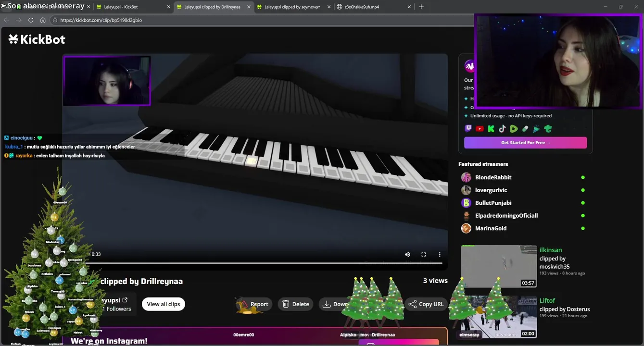
Task: Open the ilkinsan clip thumbnail
Action: click(499, 266)
